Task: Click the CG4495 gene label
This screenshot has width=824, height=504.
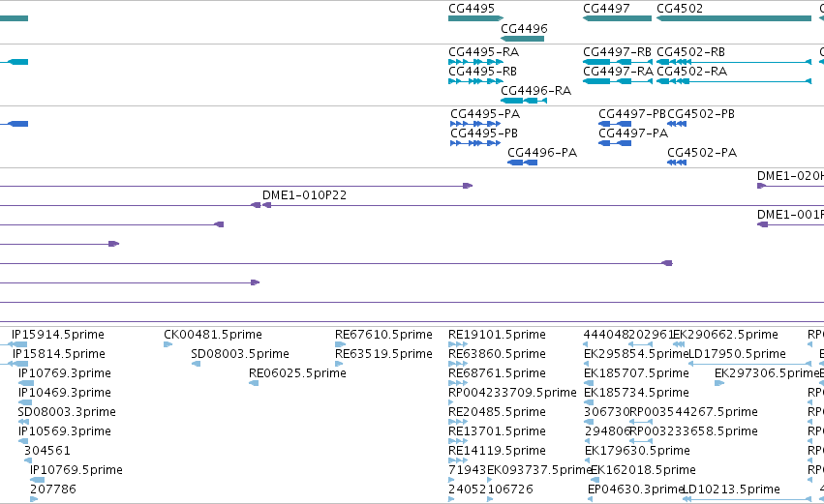Action: tap(472, 9)
